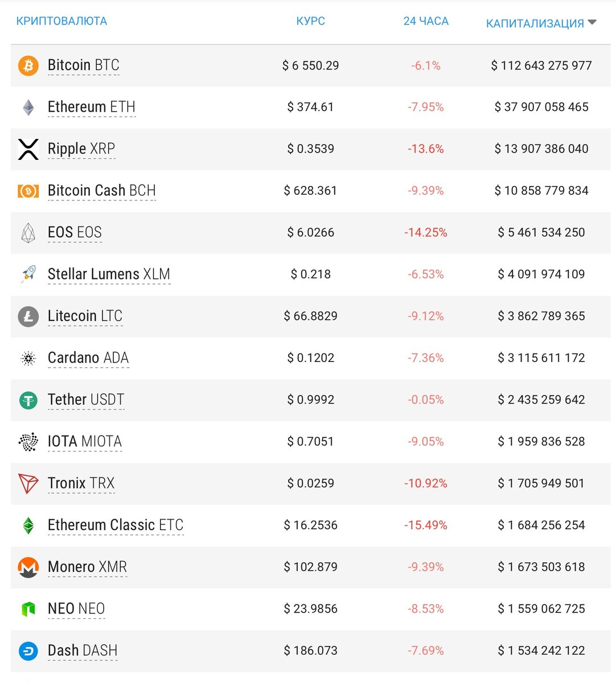Open the IOTA MIOTA link
The image size is (616, 683).
click(85, 442)
